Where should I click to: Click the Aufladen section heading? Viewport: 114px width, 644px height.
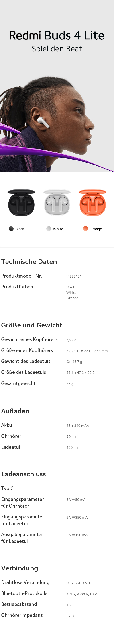[15, 411]
